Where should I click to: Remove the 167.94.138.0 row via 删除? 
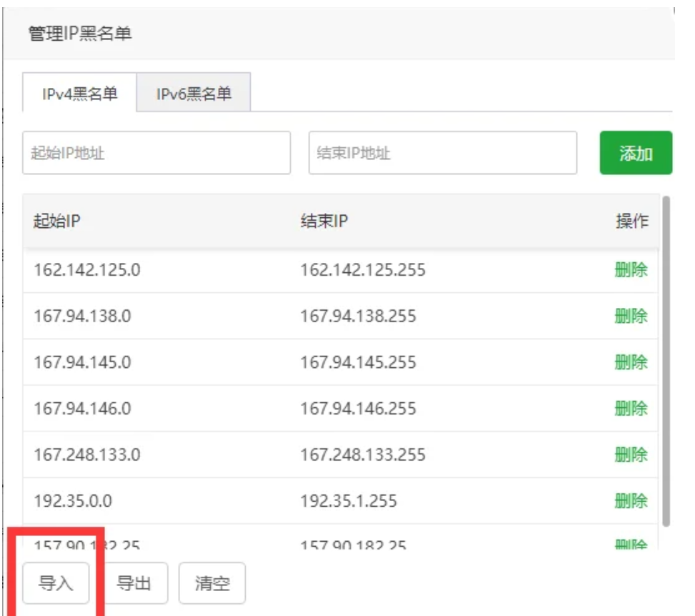click(631, 316)
